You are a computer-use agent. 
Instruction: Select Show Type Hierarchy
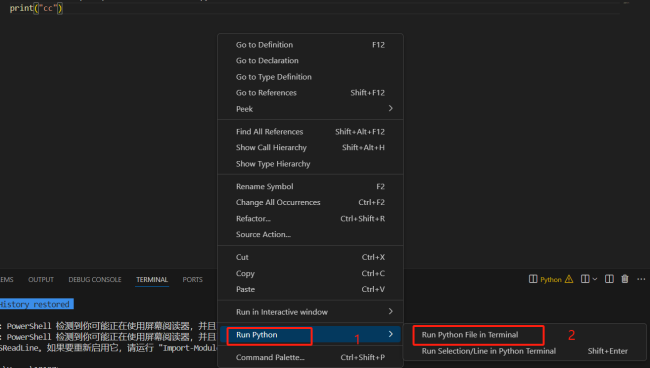310,164
